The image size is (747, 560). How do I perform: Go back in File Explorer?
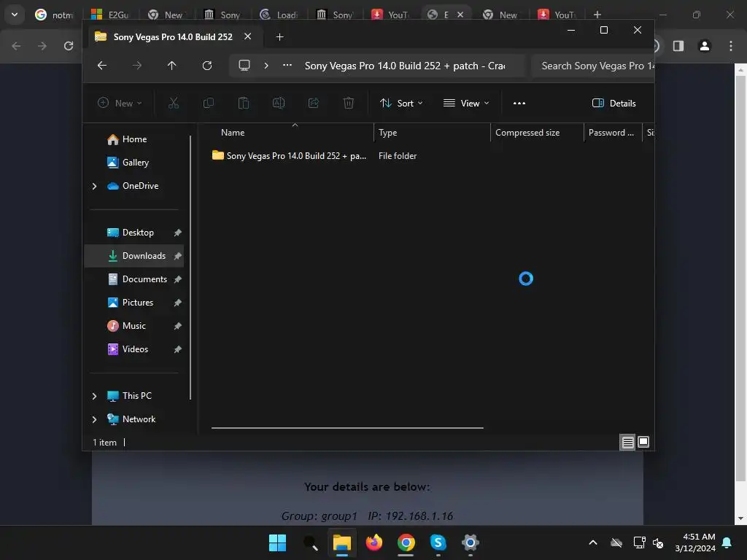tap(102, 66)
